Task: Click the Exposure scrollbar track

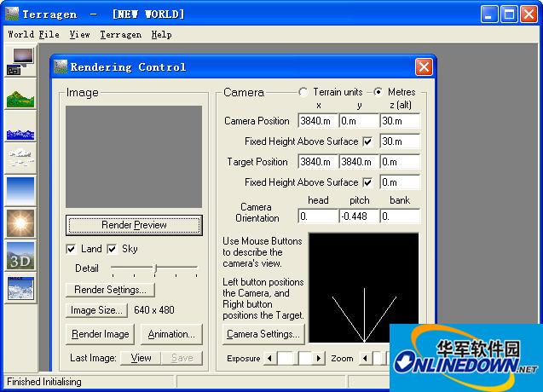Action: [x=294, y=359]
